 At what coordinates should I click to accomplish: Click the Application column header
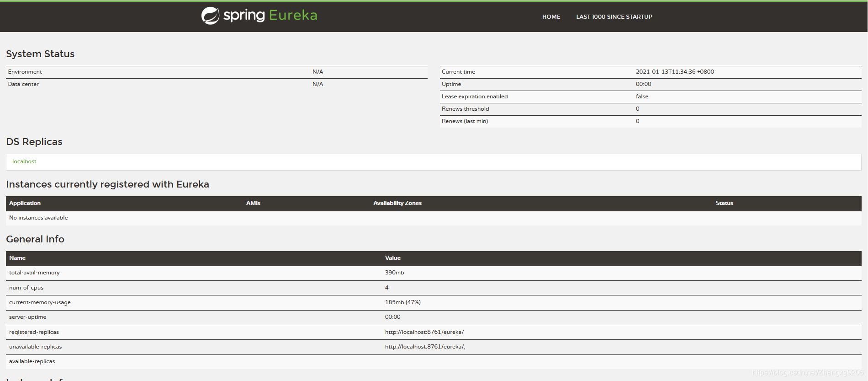point(25,203)
